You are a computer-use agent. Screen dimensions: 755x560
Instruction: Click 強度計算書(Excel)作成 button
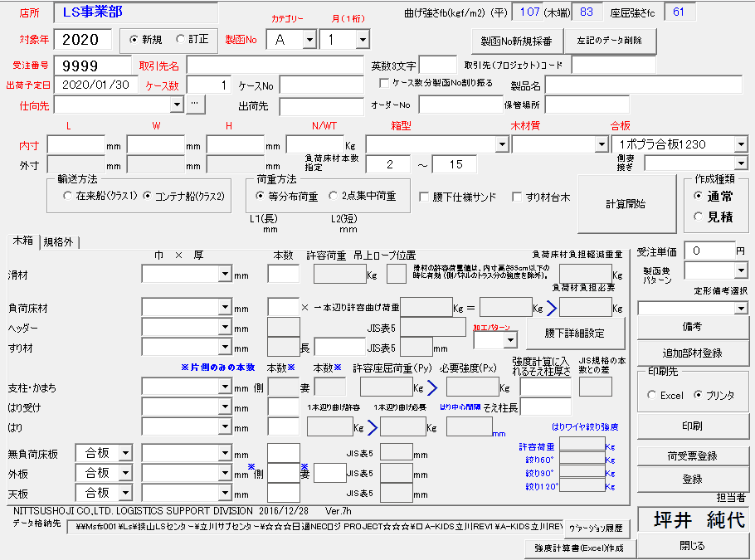579,548
